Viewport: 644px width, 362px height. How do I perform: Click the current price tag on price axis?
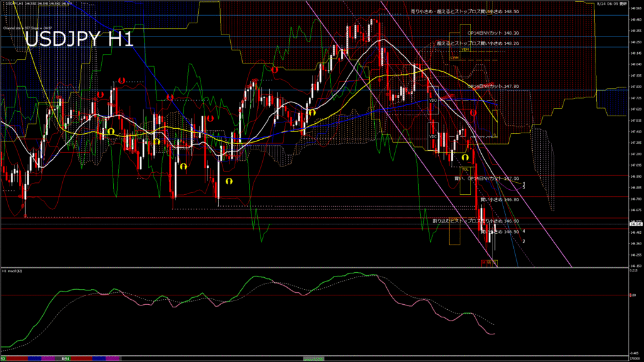click(634, 224)
